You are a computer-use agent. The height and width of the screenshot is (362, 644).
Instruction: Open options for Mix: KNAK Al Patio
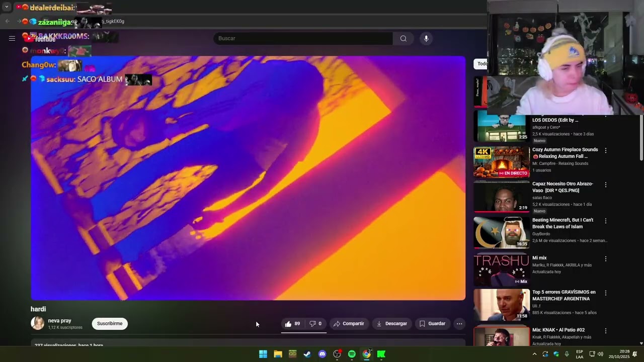pyautogui.click(x=606, y=331)
